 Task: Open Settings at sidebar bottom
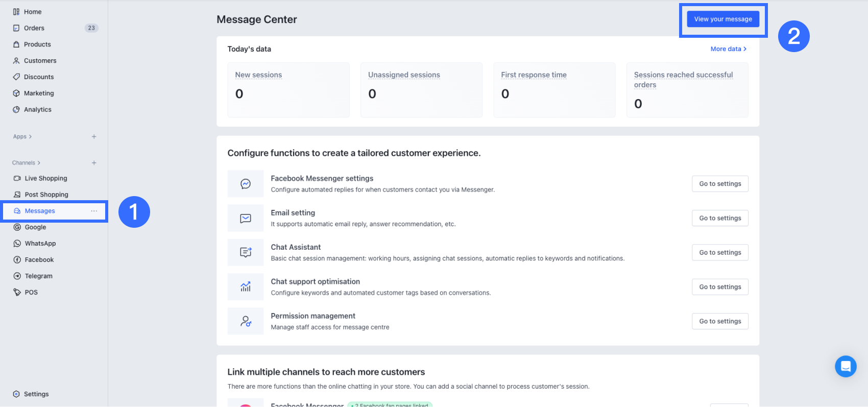(x=36, y=394)
